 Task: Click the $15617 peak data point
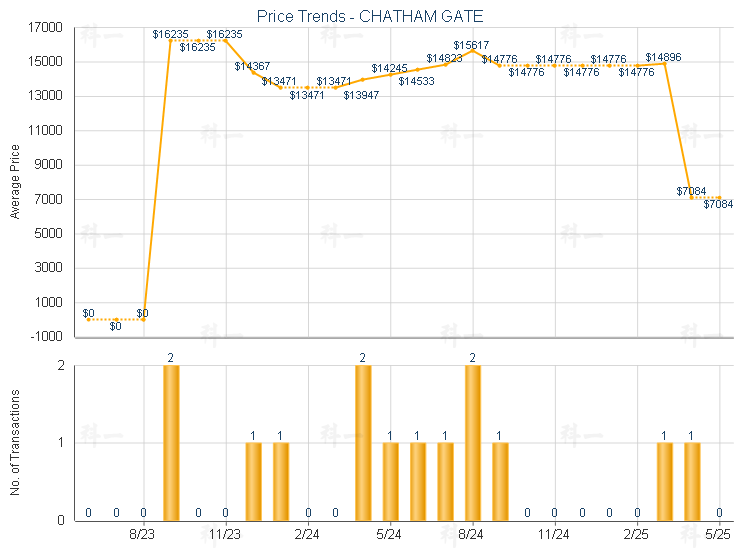[472, 50]
